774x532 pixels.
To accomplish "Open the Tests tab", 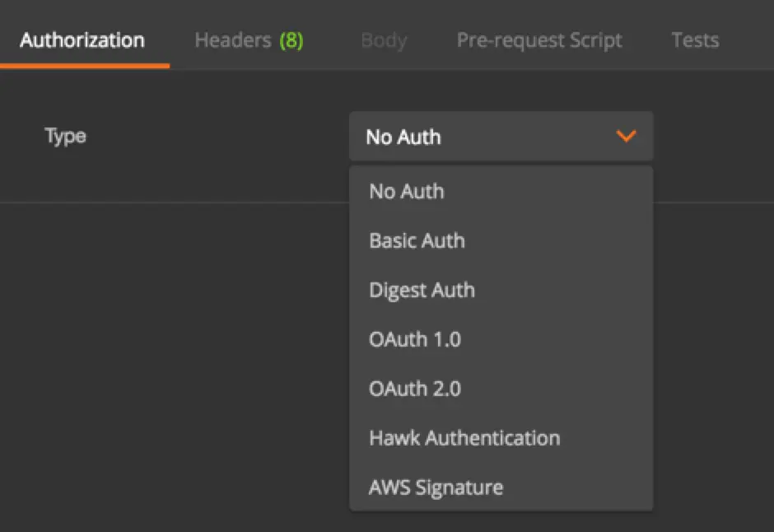I will (x=695, y=39).
